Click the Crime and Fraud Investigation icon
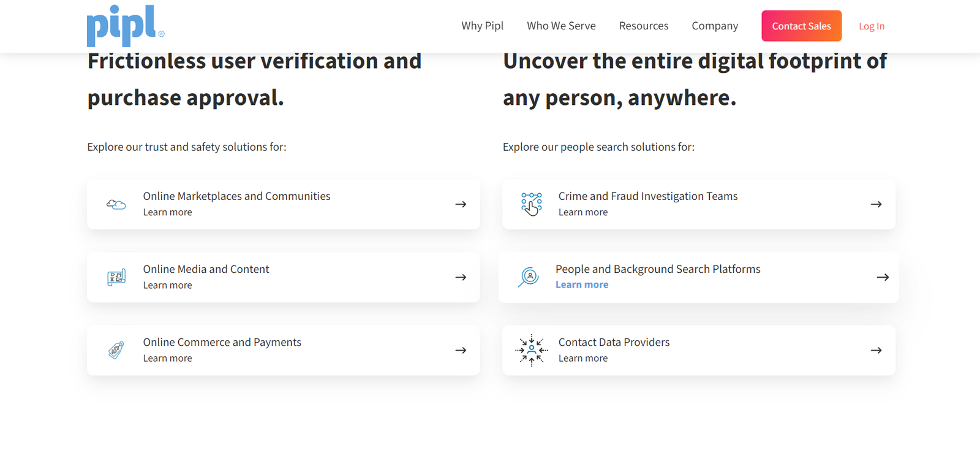 click(531, 204)
